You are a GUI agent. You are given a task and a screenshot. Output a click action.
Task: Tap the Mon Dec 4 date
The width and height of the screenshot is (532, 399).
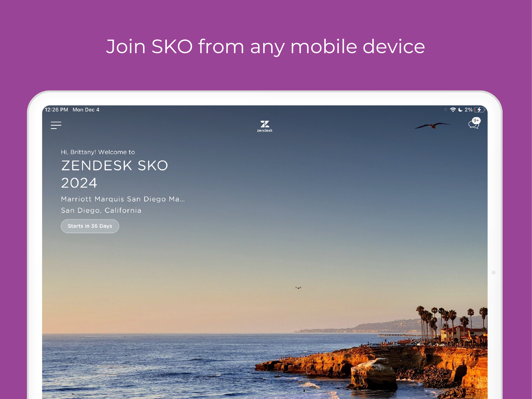coord(86,110)
